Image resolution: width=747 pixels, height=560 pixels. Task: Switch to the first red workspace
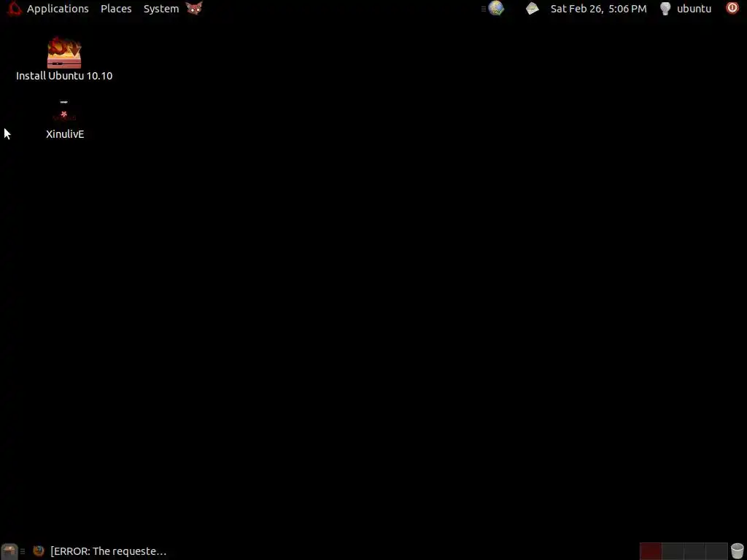pyautogui.click(x=651, y=551)
